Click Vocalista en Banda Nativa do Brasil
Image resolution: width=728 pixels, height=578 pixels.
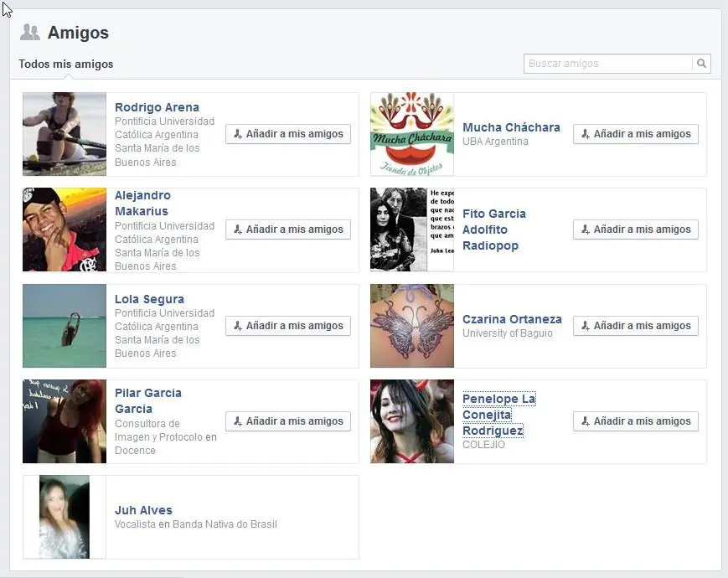(195, 524)
